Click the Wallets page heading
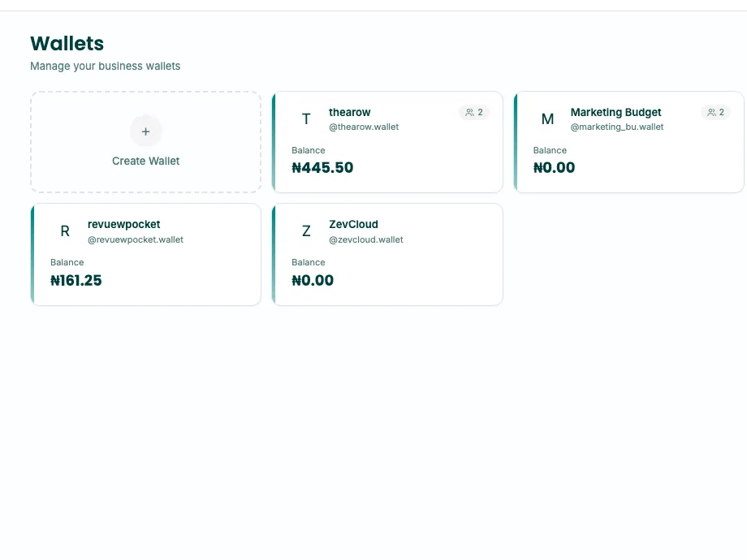 [x=67, y=43]
